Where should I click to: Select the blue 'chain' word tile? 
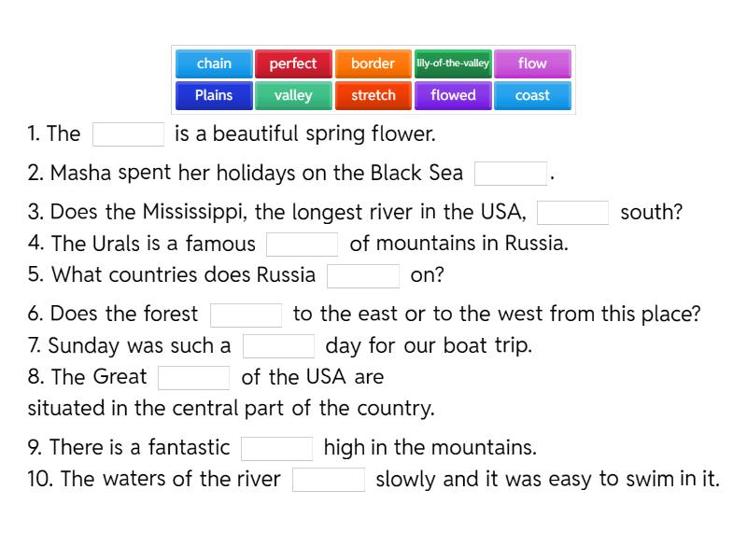pos(214,63)
